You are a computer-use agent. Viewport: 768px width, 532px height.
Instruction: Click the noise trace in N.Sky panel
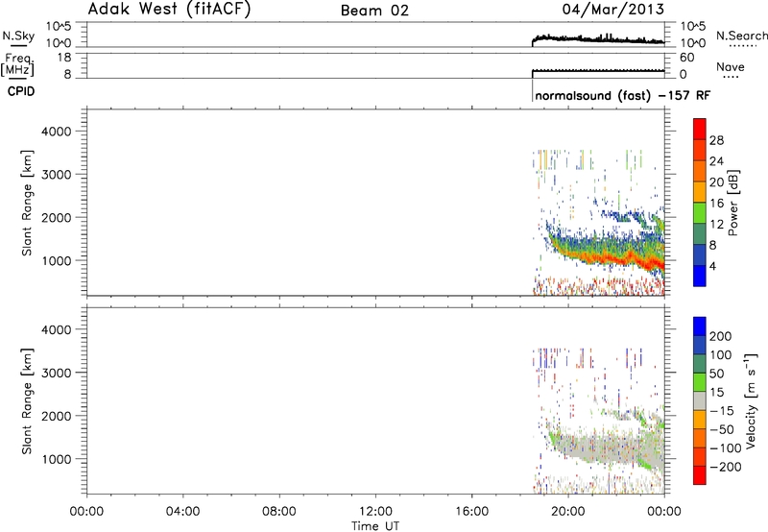pyautogui.click(x=598, y=39)
